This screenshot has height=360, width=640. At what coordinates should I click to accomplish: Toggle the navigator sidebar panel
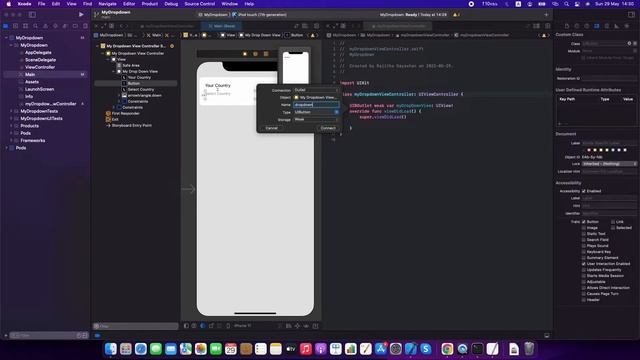point(32,14)
